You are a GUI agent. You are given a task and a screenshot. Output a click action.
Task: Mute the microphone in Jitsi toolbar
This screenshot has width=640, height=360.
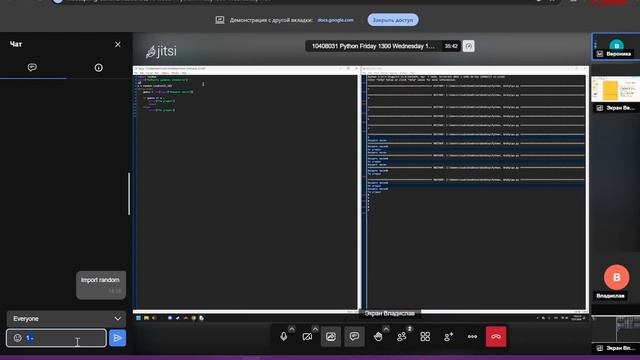284,337
